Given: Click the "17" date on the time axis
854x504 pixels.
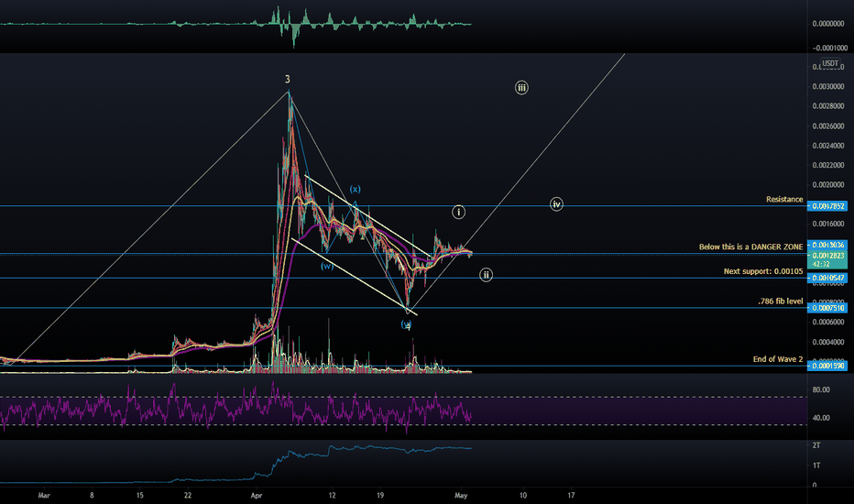Looking at the screenshot, I should (572, 495).
